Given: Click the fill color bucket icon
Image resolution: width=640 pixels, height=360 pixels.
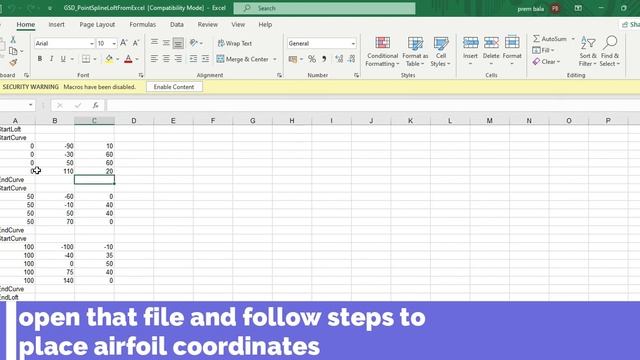Looking at the screenshot, I should pyautogui.click(x=109, y=59).
